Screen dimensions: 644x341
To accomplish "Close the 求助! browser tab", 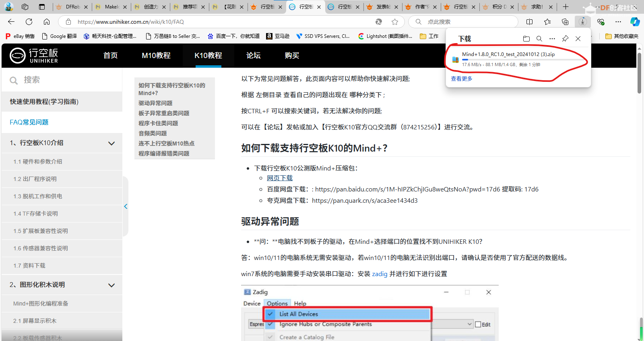I will (x=551, y=7).
